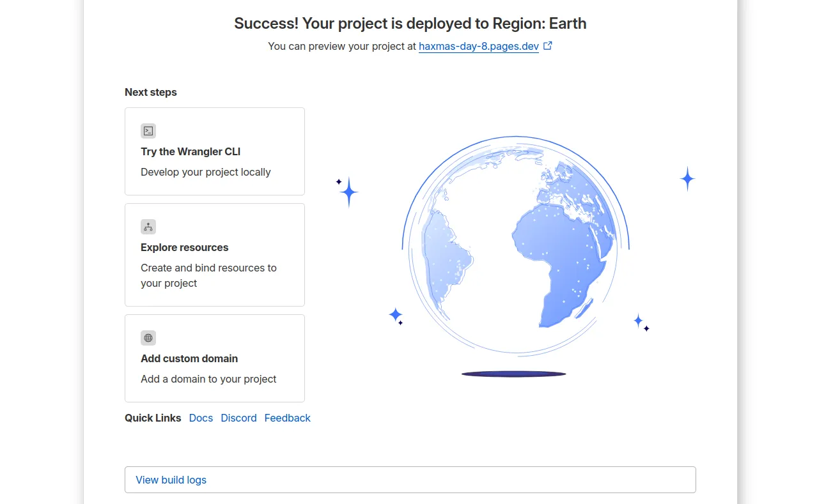Click the Quick Links label
The width and height of the screenshot is (817, 504).
click(x=153, y=418)
